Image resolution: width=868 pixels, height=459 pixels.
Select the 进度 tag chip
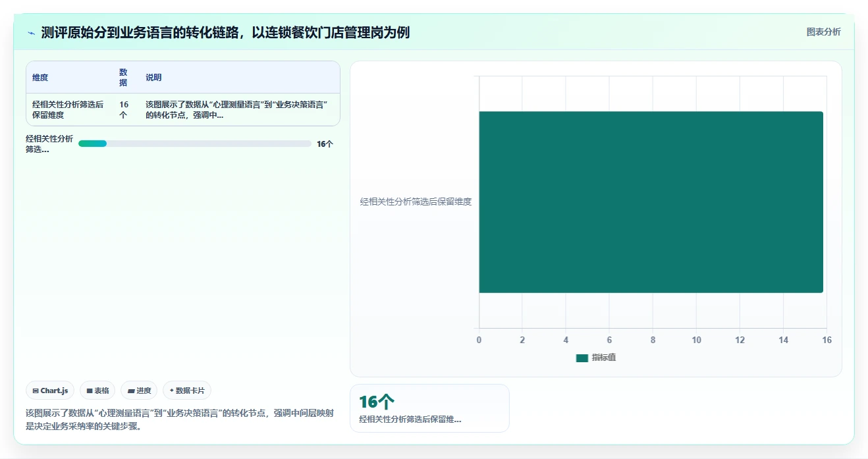click(x=139, y=391)
